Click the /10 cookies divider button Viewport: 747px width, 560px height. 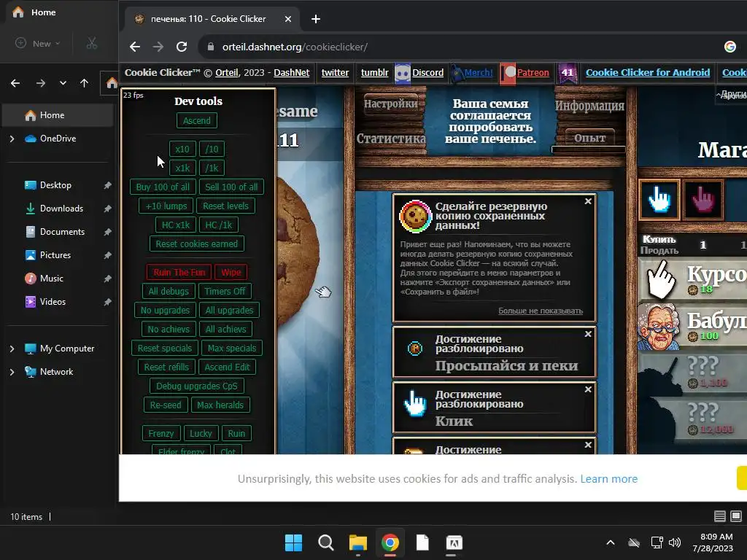[212, 149]
